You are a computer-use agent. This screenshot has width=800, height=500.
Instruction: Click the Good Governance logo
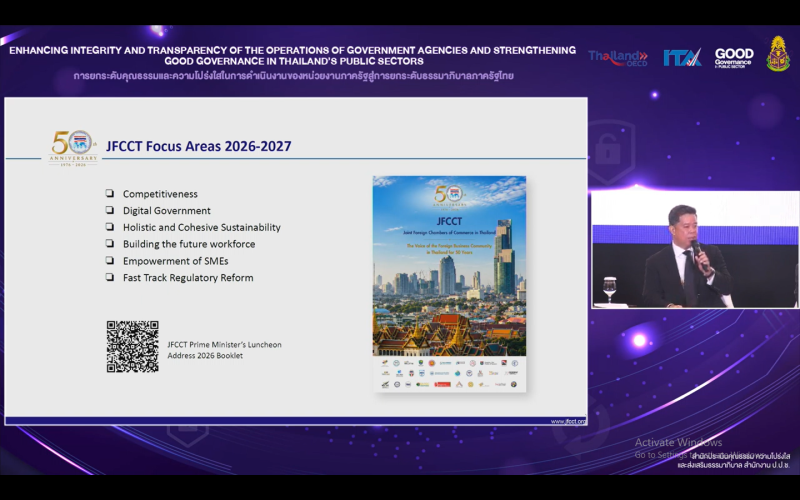pyautogui.click(x=734, y=58)
